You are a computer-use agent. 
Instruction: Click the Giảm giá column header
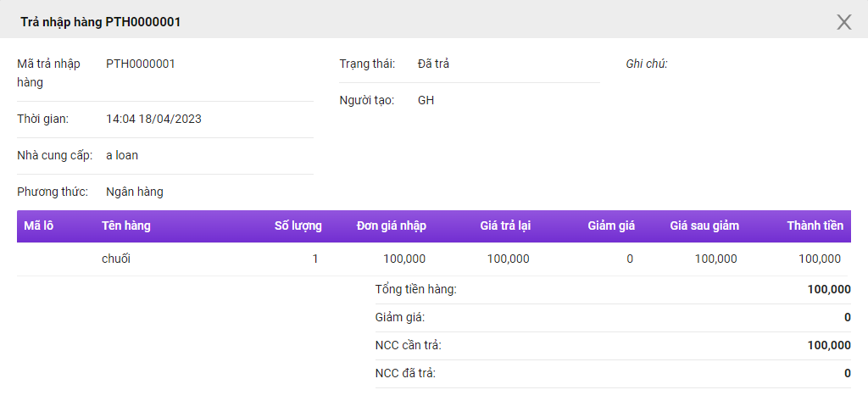611,226
